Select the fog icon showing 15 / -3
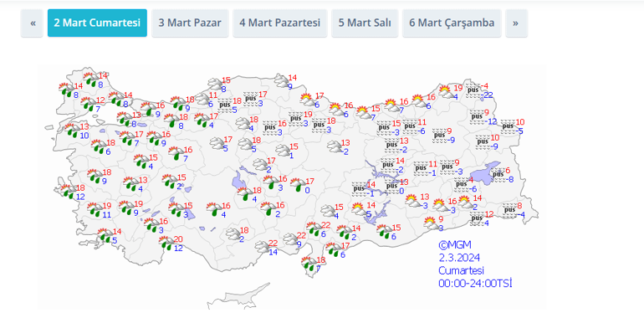This screenshot has height=318, width=644. [x=385, y=128]
